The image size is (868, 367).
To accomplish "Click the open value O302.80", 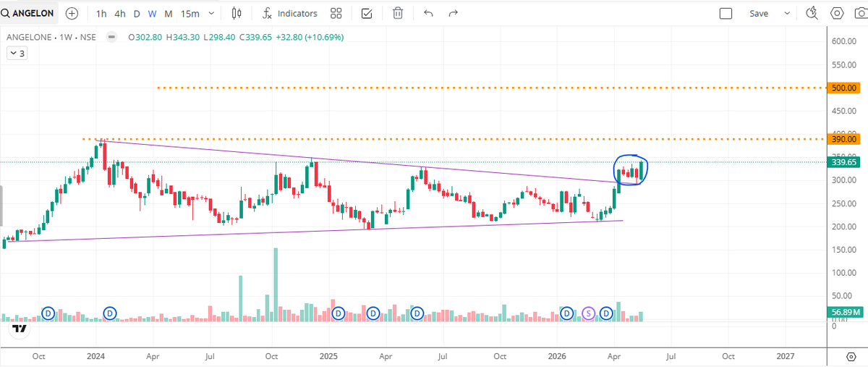I will tap(147, 37).
